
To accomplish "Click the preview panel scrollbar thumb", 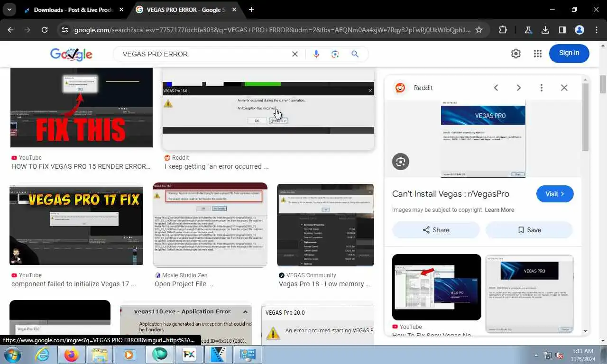I will pos(586,118).
